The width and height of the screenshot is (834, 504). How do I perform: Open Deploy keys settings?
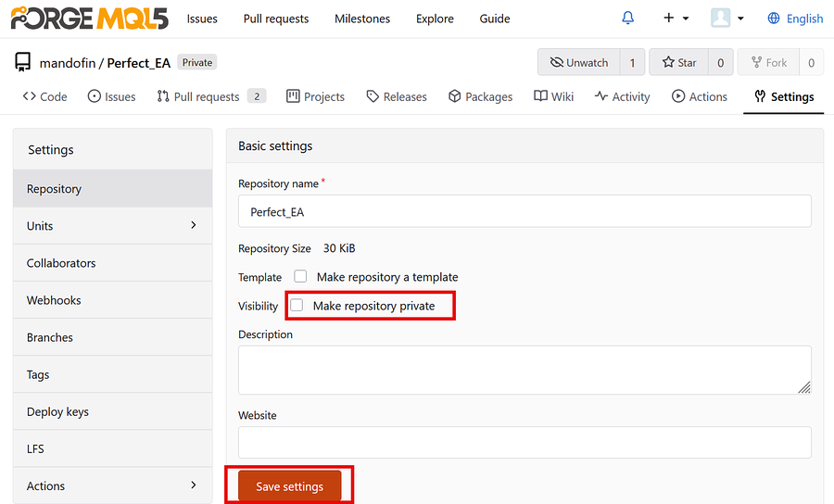(113, 412)
